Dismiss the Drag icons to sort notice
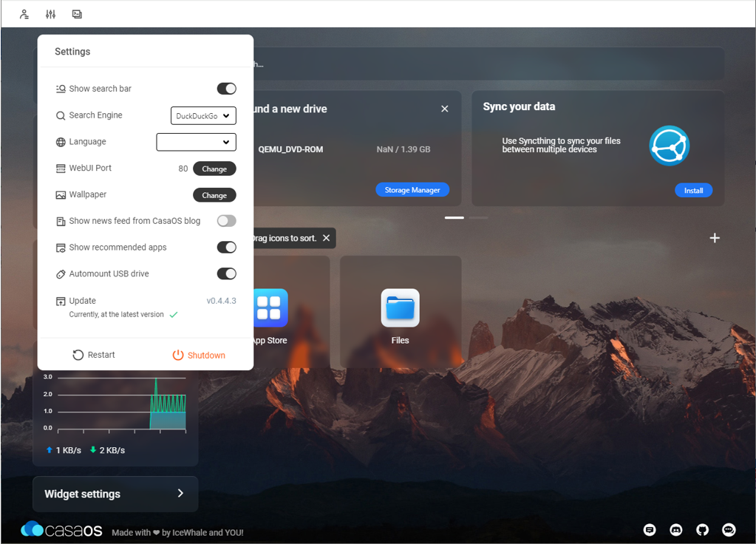The height and width of the screenshot is (544, 756). pos(326,238)
